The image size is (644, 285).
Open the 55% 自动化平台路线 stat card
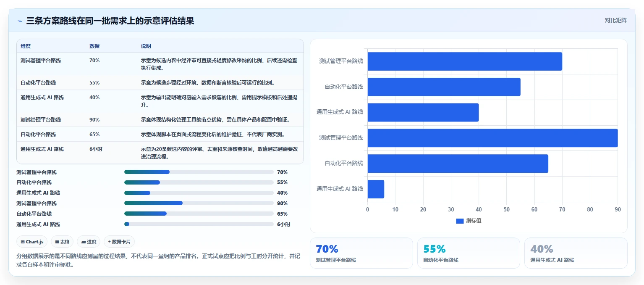point(469,253)
